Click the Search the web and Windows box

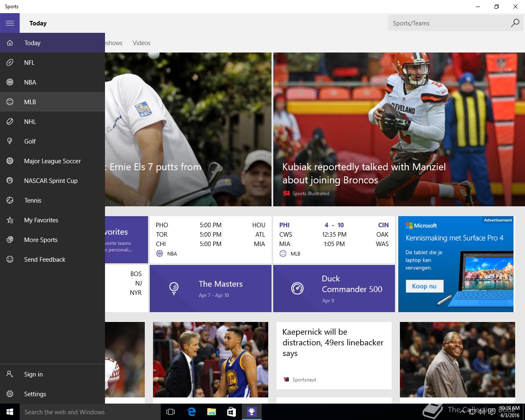pyautogui.click(x=90, y=412)
